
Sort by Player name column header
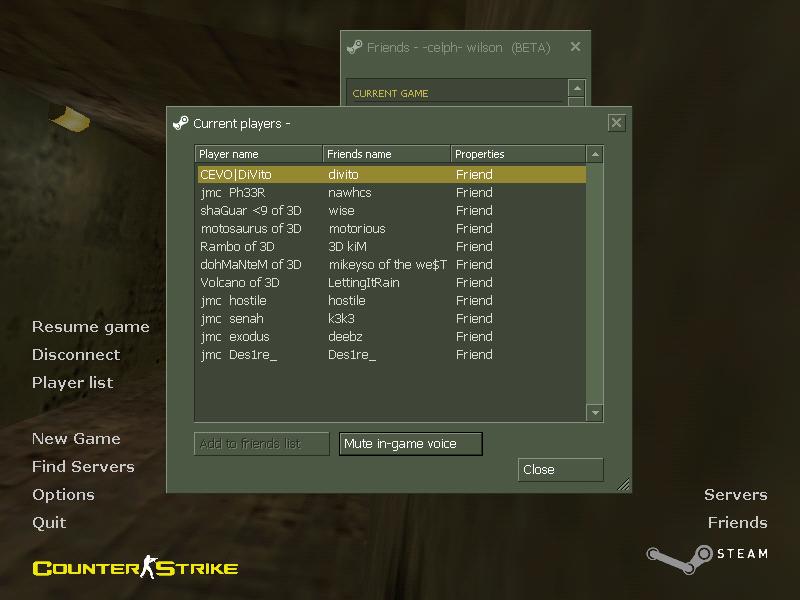pos(259,154)
